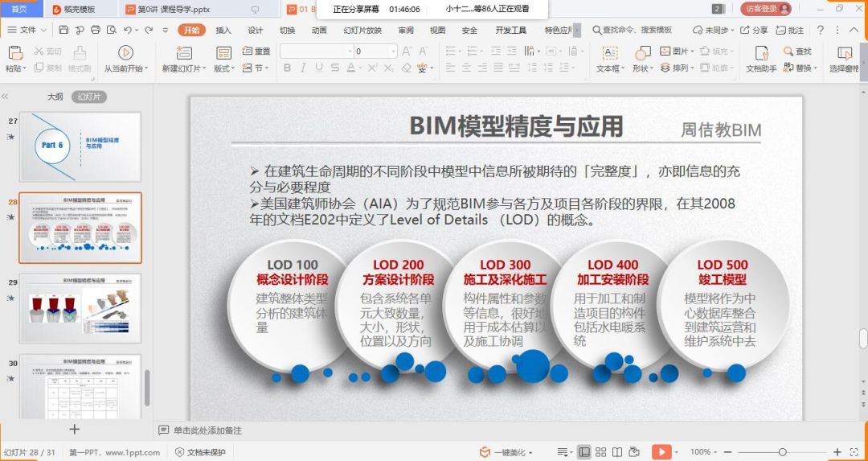Add new slide with the plus icon below thumbnails
This screenshot has width=868, height=461.
75,429
